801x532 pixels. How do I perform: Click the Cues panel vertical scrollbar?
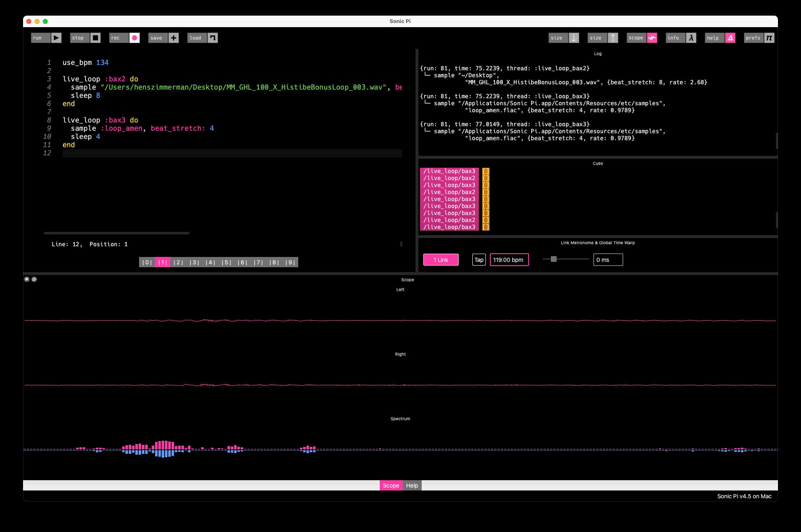[x=776, y=220]
